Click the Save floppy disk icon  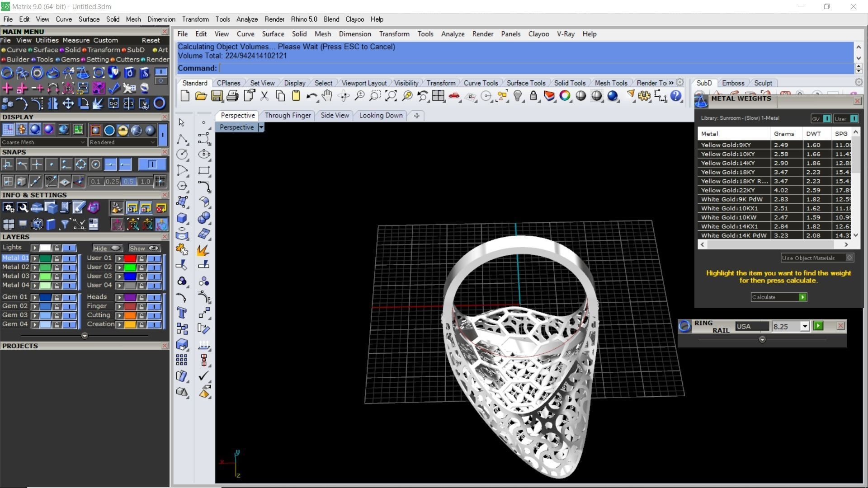[x=217, y=96]
